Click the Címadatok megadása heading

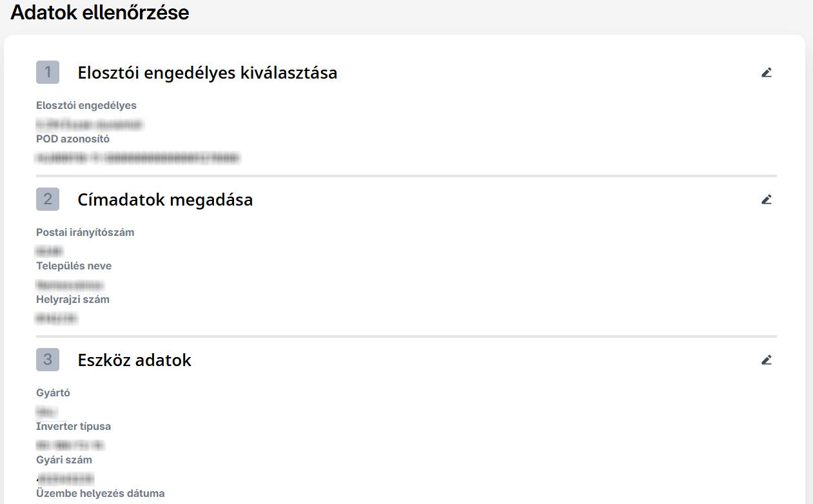click(165, 200)
